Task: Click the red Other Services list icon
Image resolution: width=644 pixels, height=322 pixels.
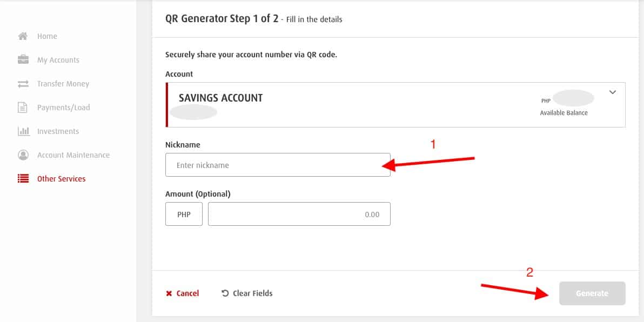Action: click(x=23, y=179)
